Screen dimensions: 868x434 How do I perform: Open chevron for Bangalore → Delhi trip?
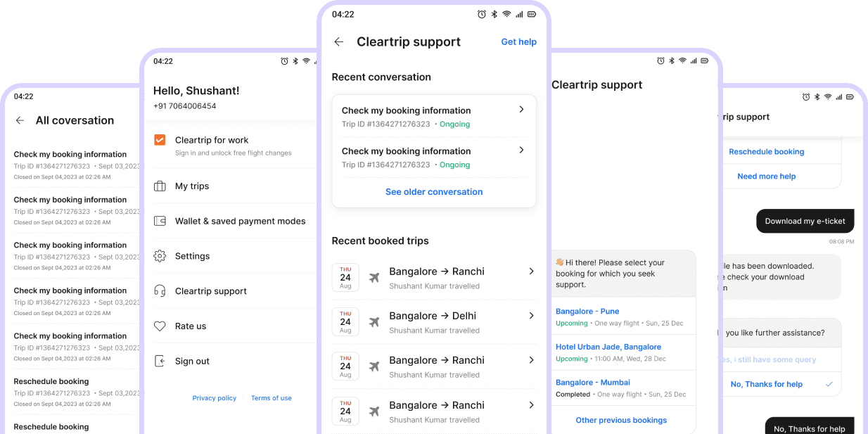532,316
